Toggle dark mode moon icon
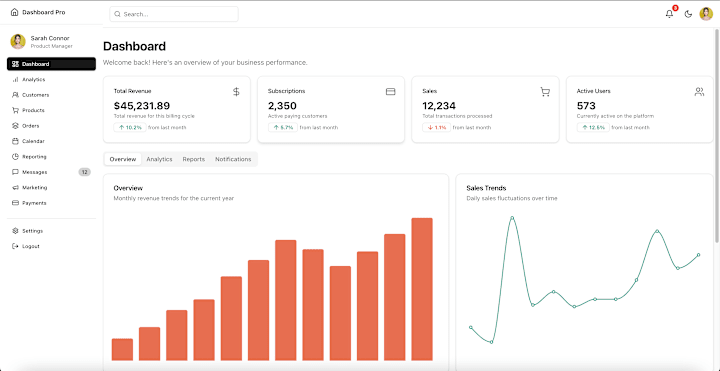 coord(688,14)
